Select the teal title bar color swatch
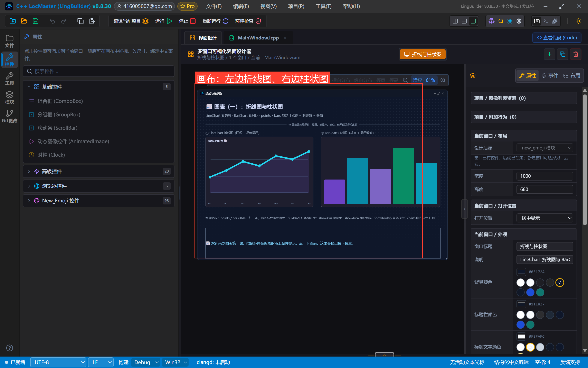This screenshot has height=368, width=588. point(530,325)
